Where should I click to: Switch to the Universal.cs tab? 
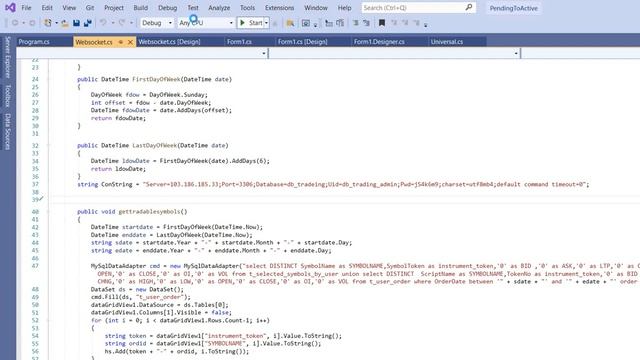point(447,42)
